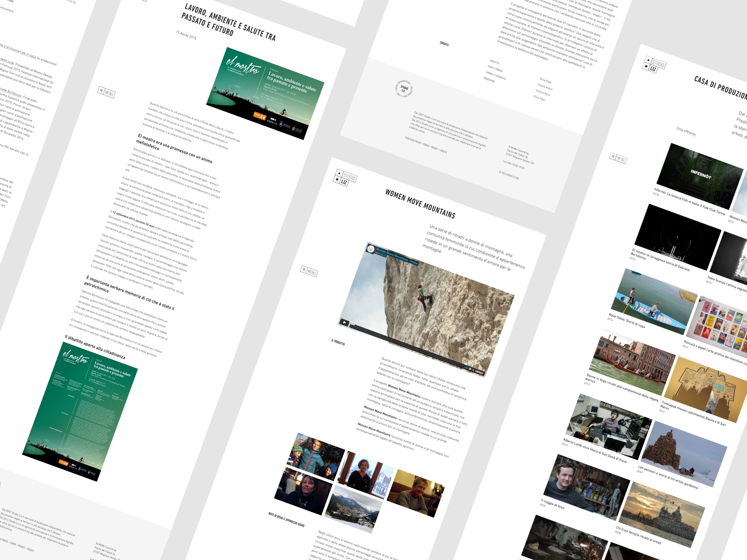The width and height of the screenshot is (747, 560).
Task: Click Studio Liz logo on Women Move Mountains page
Action: point(345,178)
